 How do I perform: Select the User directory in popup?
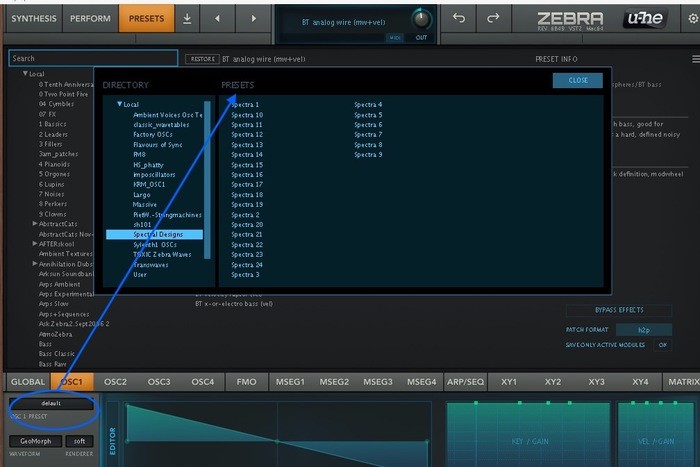point(140,275)
